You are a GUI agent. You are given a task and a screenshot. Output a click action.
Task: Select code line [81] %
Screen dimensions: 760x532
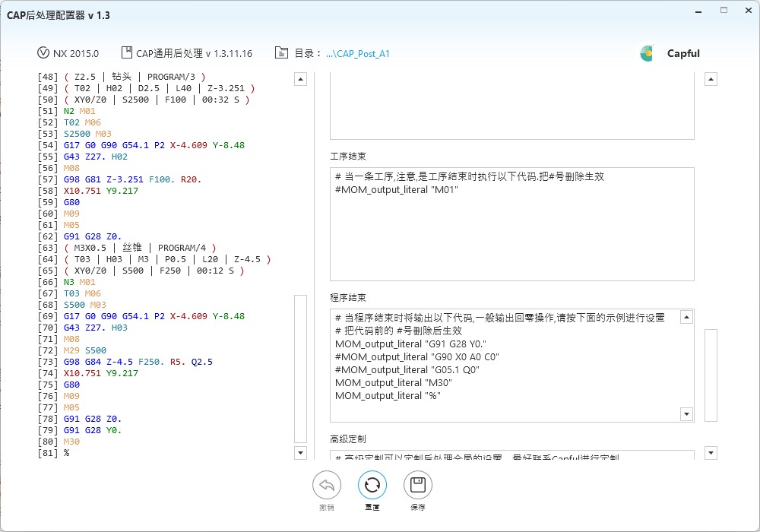[x=53, y=453]
